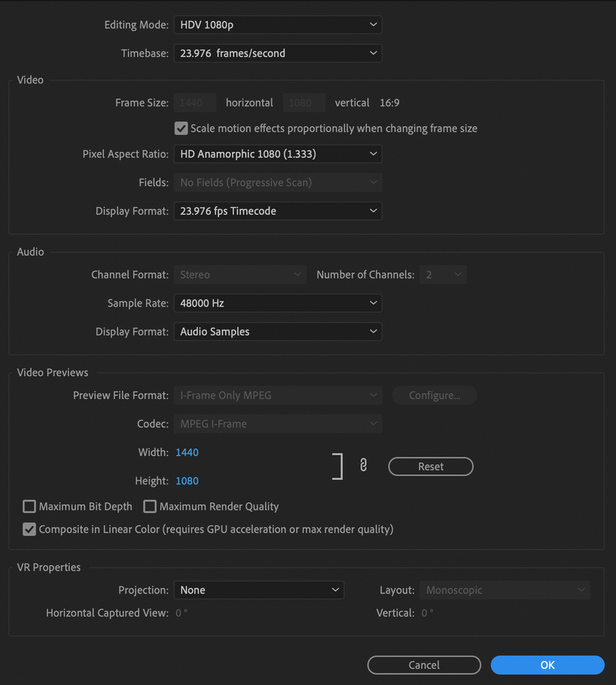Click the vertical Frame Size field

point(304,103)
